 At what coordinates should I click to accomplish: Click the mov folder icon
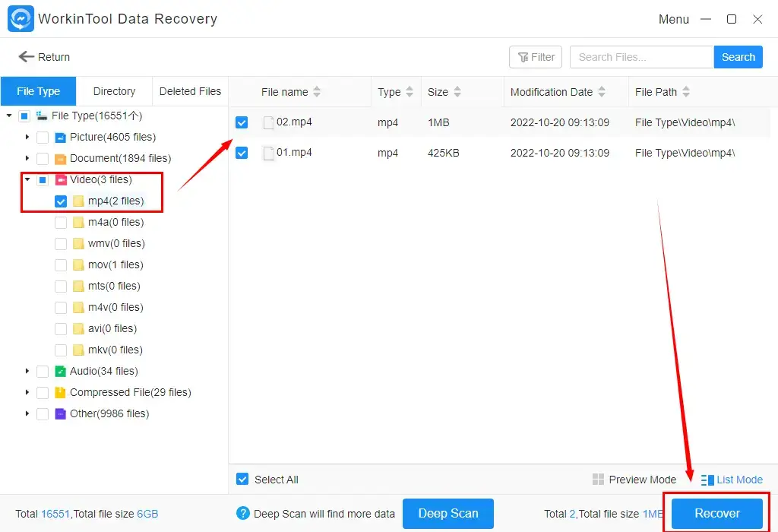coord(78,265)
